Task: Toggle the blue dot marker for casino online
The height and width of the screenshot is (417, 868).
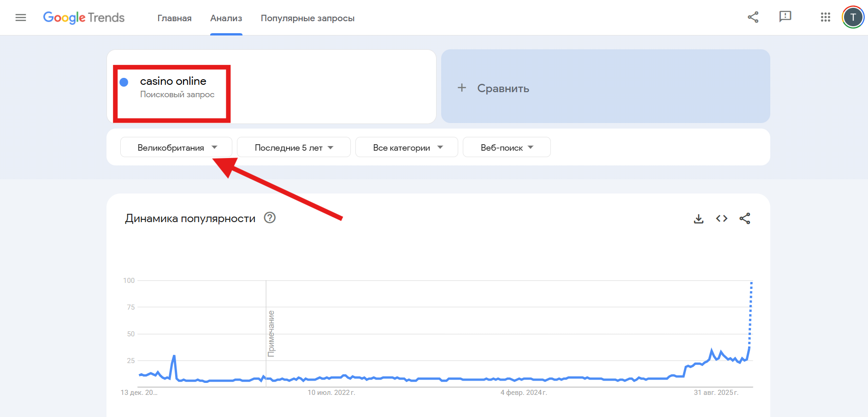Action: pos(124,82)
